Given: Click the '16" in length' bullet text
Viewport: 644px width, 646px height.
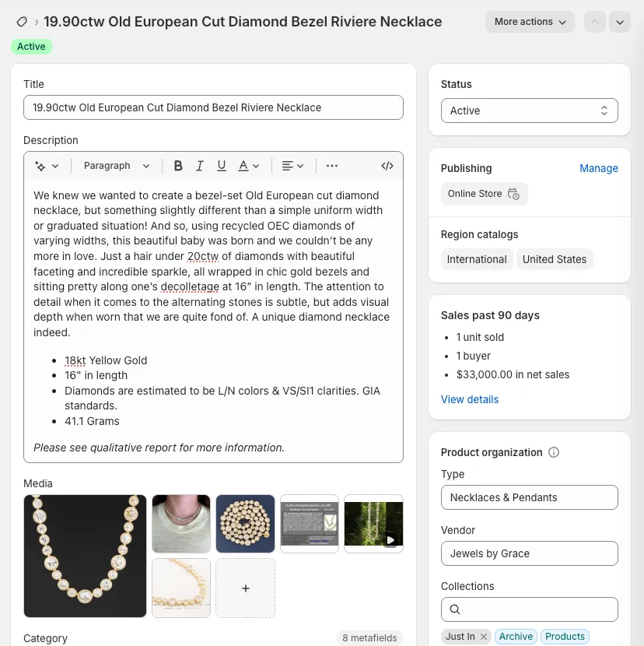Looking at the screenshot, I should tap(96, 375).
